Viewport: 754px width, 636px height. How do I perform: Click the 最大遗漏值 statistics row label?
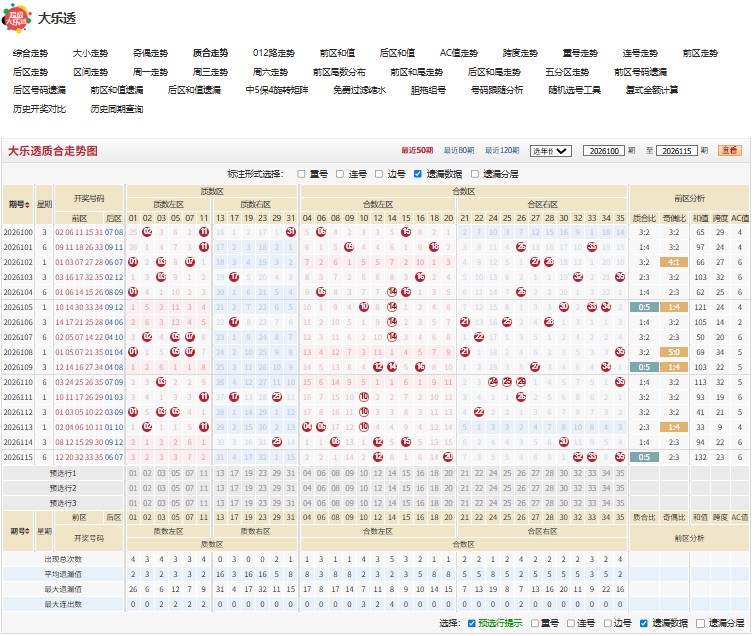[x=63, y=589]
